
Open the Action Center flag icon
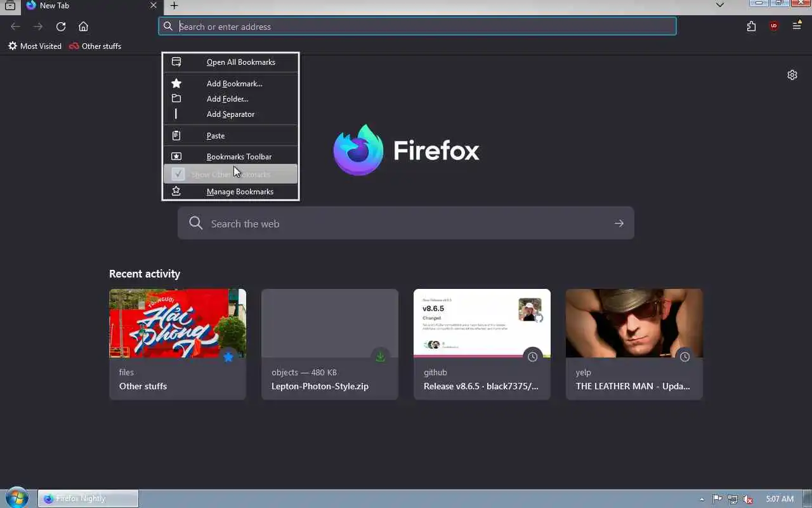tap(717, 499)
